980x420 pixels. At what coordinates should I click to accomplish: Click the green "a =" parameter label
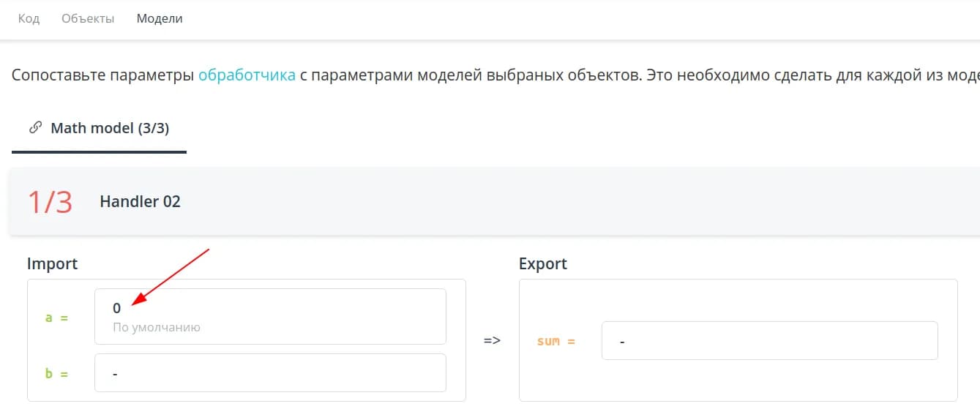(x=56, y=318)
